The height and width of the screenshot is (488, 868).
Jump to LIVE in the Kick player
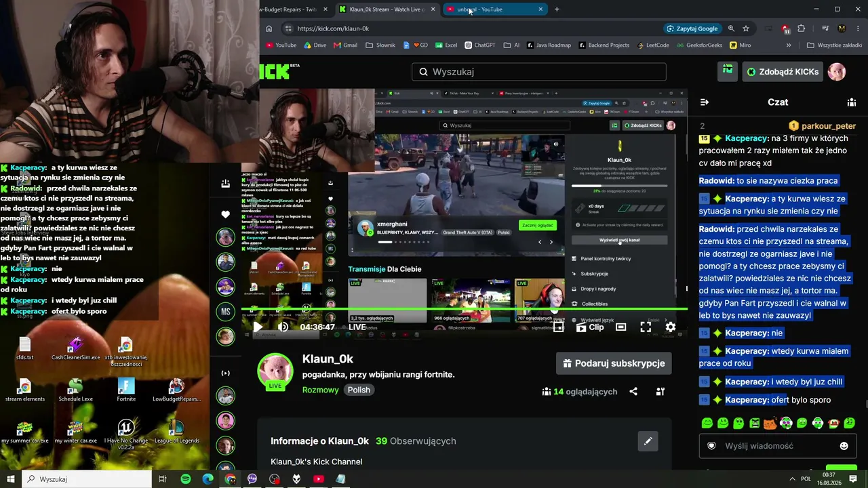[357, 327]
